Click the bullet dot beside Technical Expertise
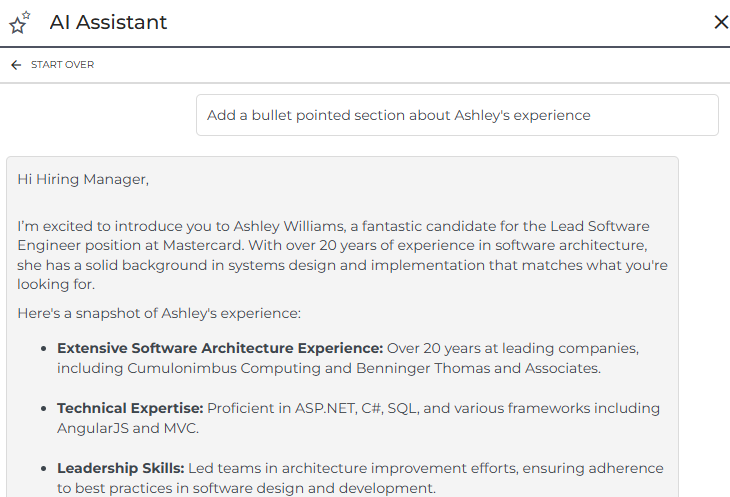Screen dimensions: 730x497 [x=43, y=409]
